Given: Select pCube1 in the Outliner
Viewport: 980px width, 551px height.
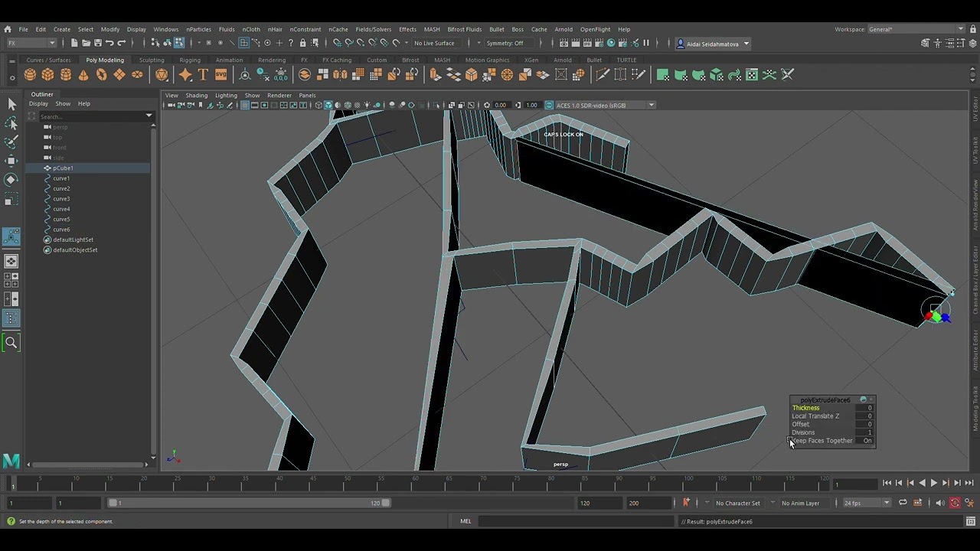Looking at the screenshot, I should [x=63, y=168].
